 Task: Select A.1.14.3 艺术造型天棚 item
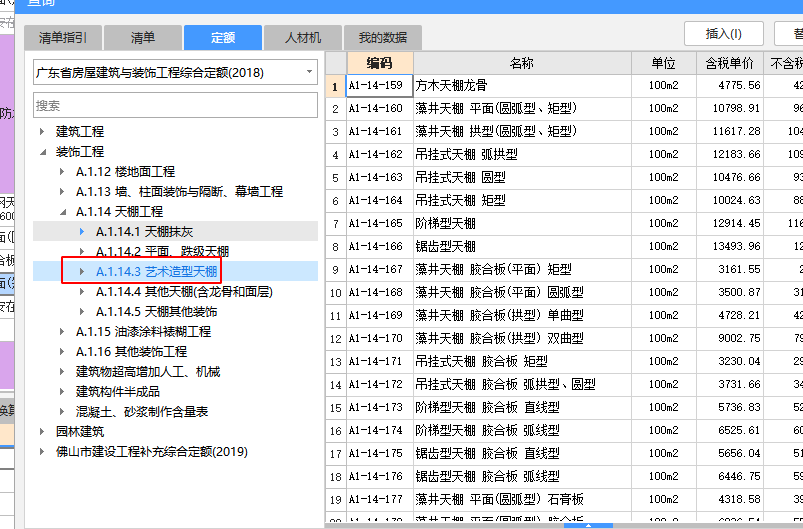pos(157,271)
